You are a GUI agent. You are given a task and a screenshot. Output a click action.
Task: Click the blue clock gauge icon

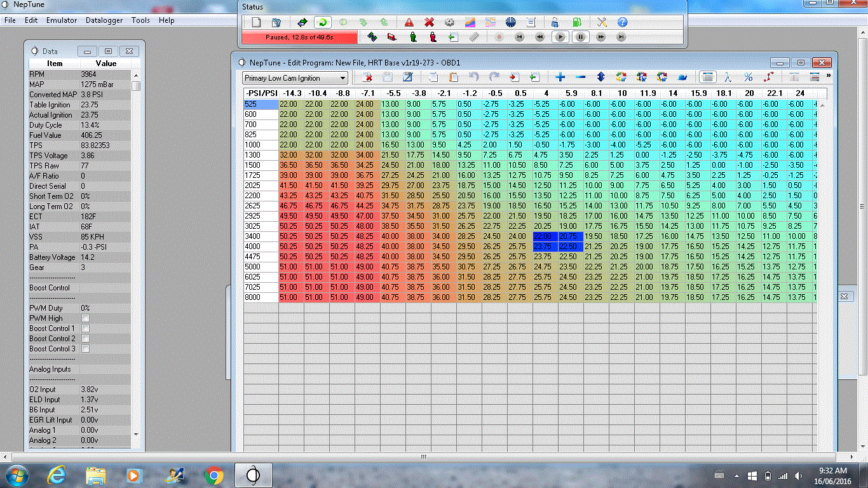tap(512, 22)
